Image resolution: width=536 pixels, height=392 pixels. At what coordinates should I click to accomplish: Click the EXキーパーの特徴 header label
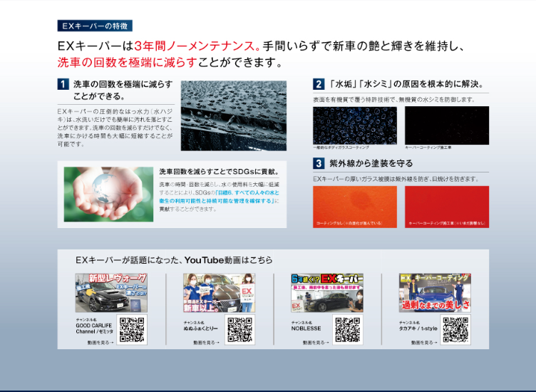coord(94,26)
